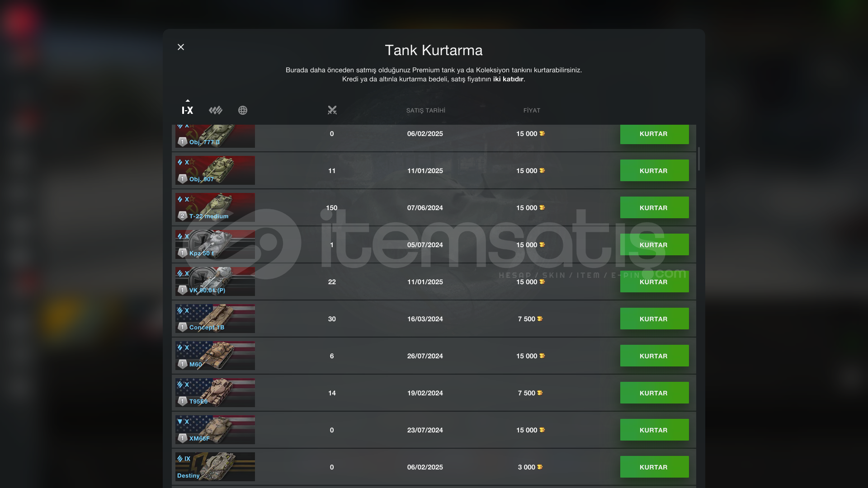
Task: Click Kurtar for Obj. 907
Action: (654, 171)
